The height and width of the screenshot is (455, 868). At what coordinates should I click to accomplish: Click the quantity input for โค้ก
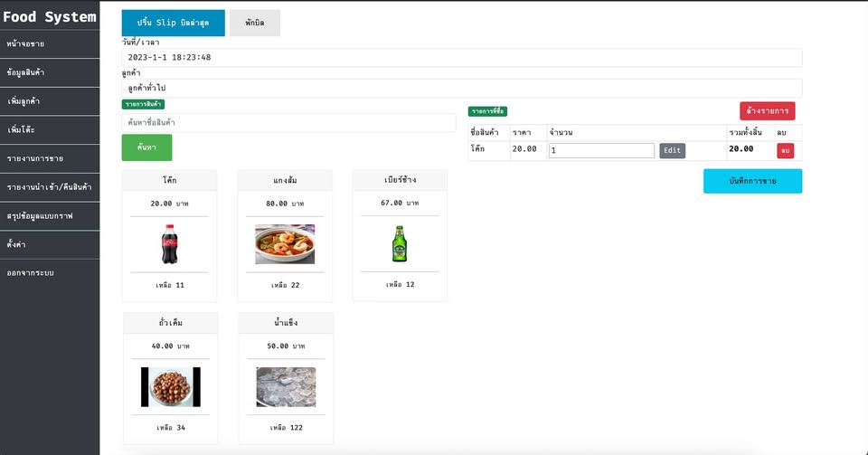coord(601,150)
